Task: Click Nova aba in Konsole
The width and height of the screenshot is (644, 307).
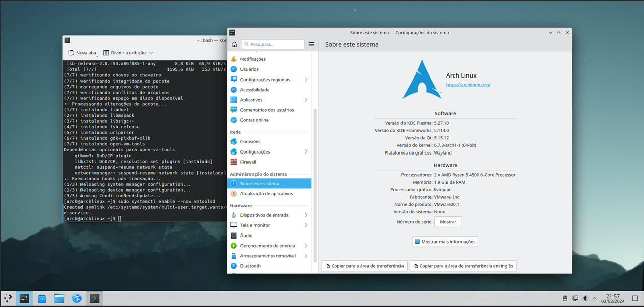Action: pyautogui.click(x=82, y=53)
